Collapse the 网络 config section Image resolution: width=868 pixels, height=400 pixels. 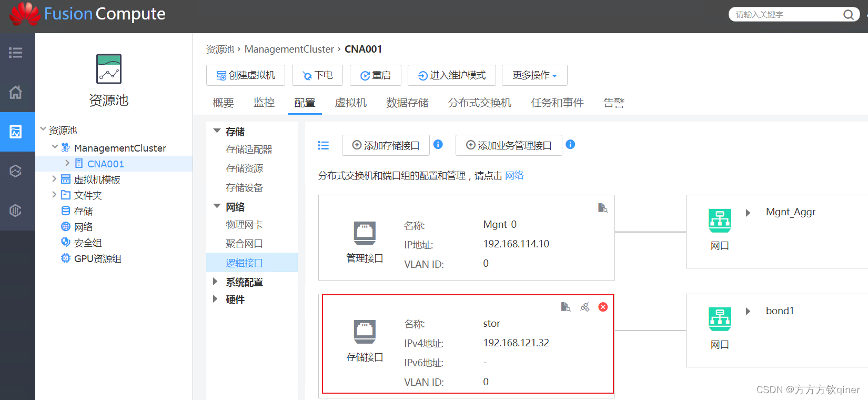217,206
